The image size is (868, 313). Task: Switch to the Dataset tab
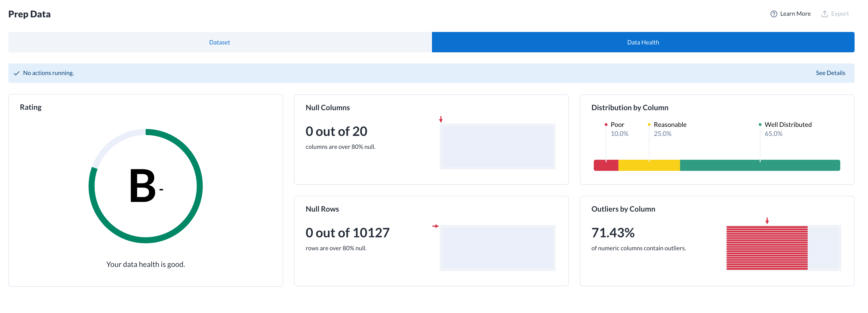(x=219, y=42)
